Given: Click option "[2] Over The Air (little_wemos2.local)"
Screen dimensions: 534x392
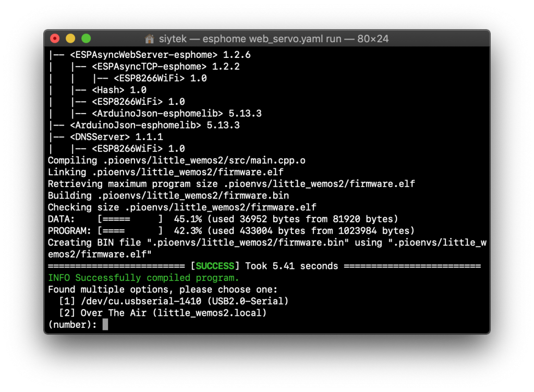Looking at the screenshot, I should click(x=163, y=313).
